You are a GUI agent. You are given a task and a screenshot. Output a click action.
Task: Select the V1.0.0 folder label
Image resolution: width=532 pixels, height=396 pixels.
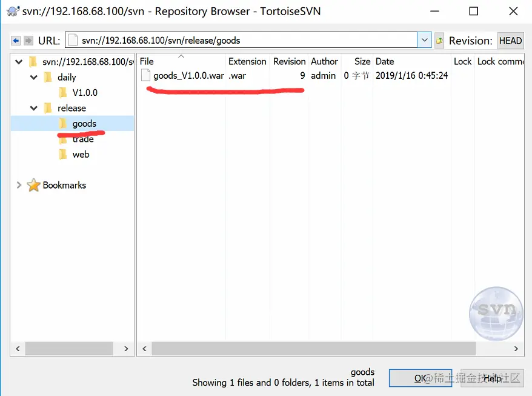(x=85, y=92)
